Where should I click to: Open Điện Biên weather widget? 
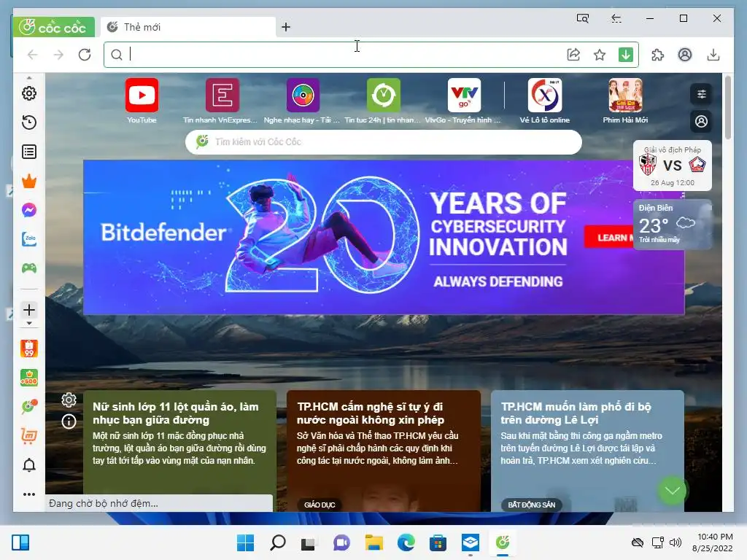[x=672, y=225]
